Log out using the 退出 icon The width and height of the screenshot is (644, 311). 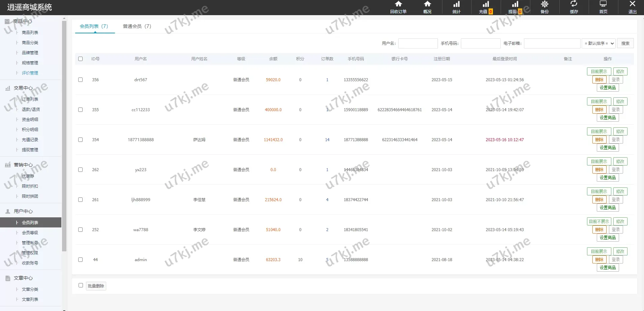(x=633, y=7)
